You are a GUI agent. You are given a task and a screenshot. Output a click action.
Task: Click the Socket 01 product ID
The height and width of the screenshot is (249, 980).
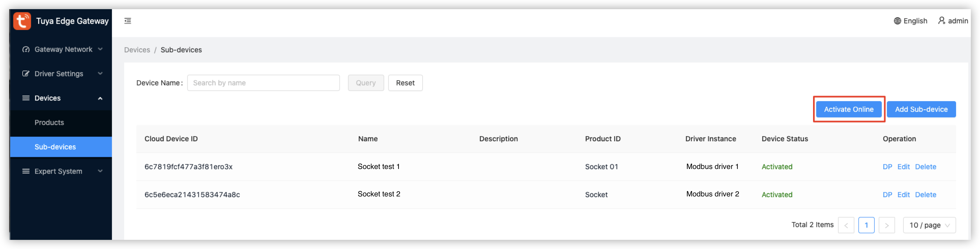pyautogui.click(x=601, y=166)
